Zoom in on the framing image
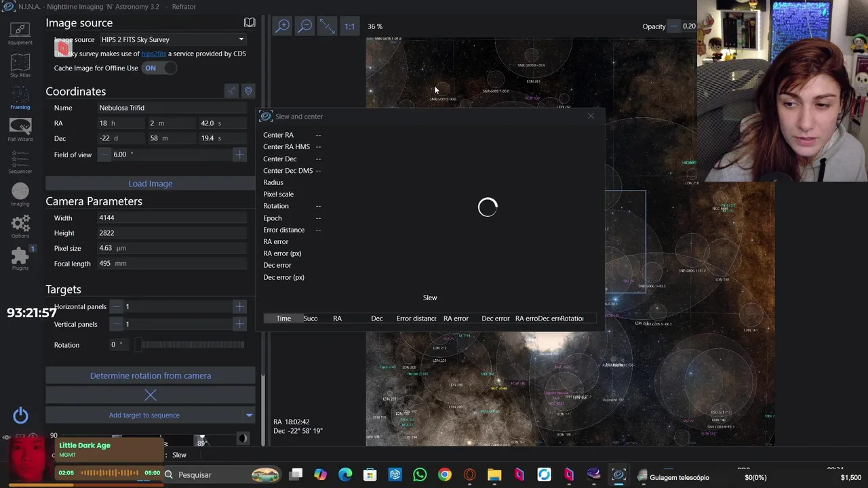This screenshot has width=868, height=488. (283, 26)
